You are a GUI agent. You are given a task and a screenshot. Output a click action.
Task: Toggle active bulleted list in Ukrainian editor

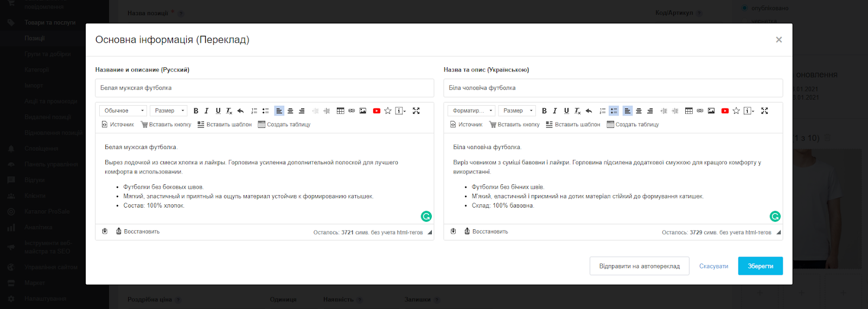(614, 111)
